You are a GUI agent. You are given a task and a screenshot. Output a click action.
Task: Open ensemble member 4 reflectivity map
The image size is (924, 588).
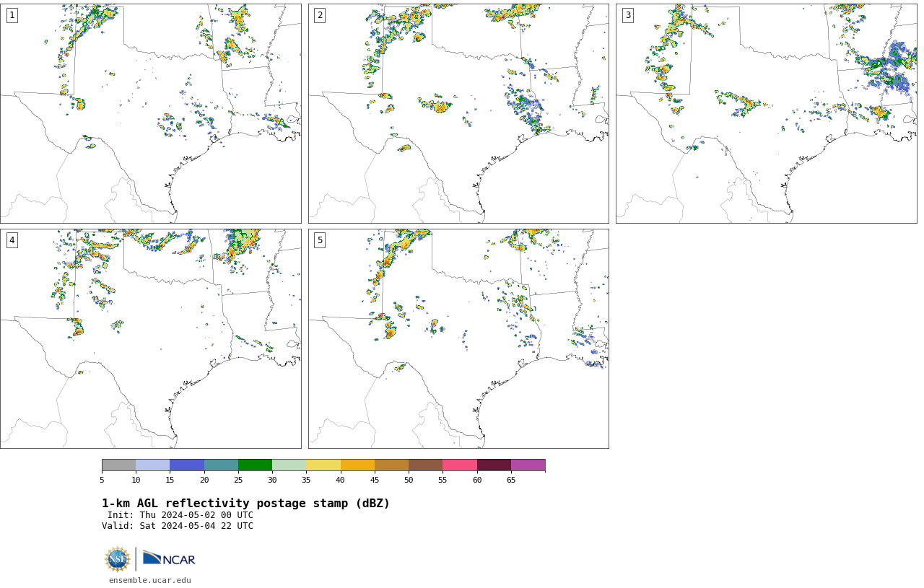click(x=150, y=338)
